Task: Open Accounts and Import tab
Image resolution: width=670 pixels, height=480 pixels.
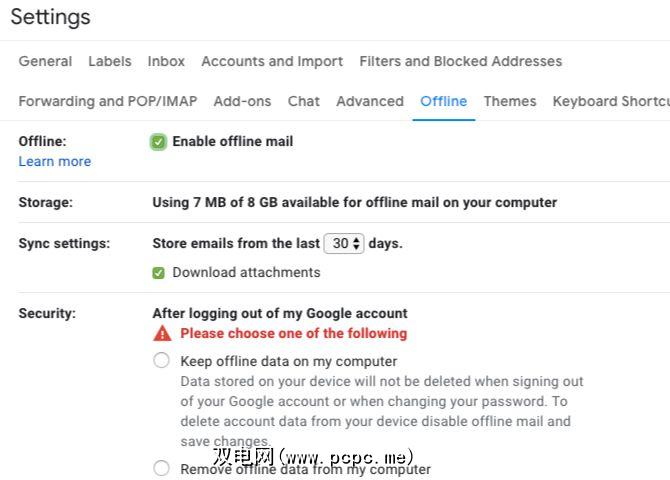Action: tap(272, 61)
